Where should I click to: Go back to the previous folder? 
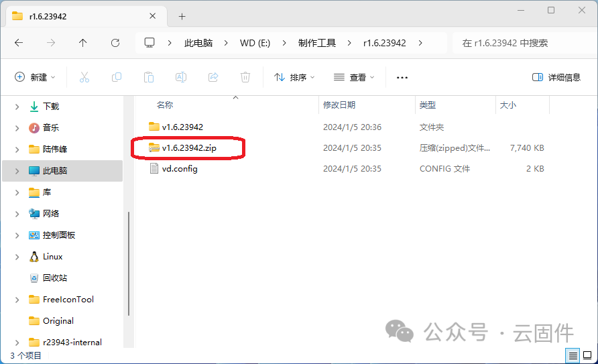coord(19,43)
